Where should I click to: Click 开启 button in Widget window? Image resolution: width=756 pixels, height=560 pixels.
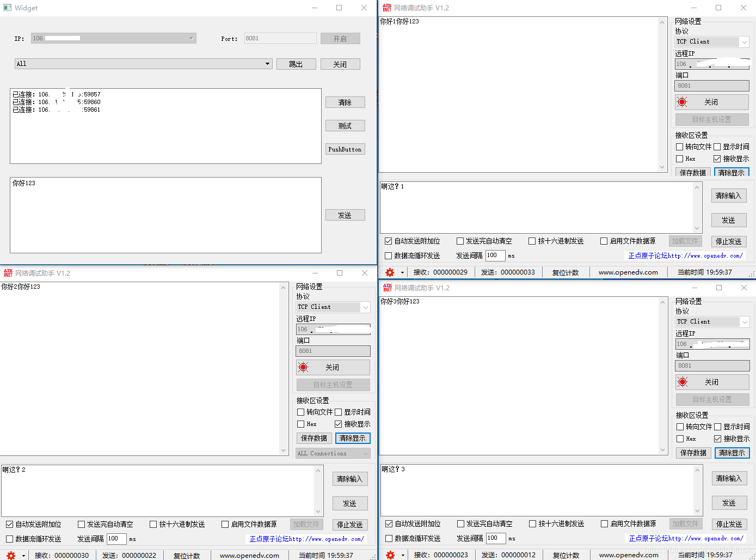click(340, 39)
